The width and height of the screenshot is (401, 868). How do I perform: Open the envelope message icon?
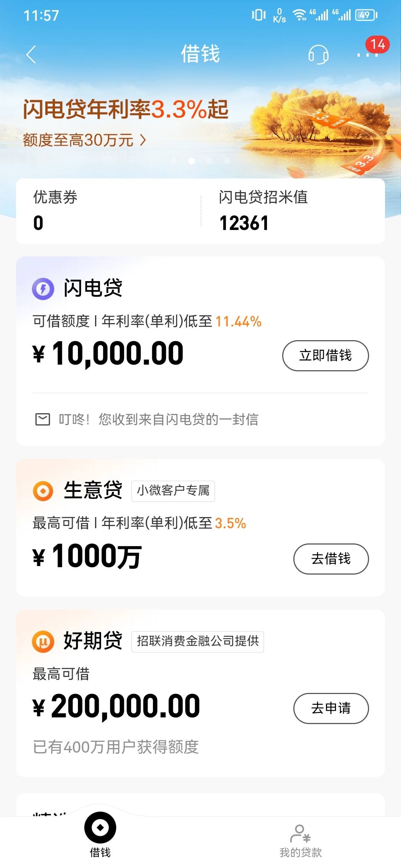[43, 420]
